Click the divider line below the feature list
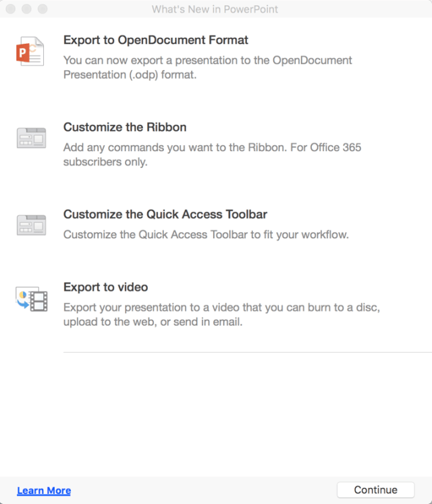432x504 pixels. pyautogui.click(x=247, y=352)
